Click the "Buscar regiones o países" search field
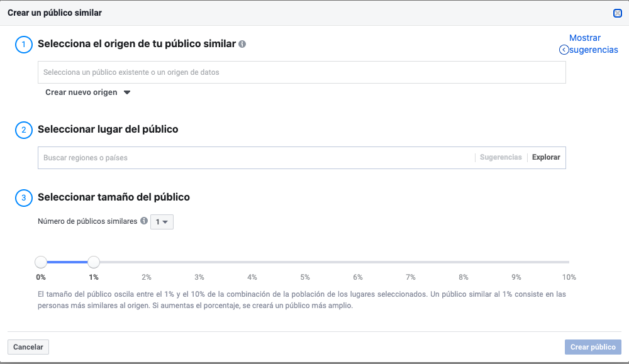629x364 pixels. pos(252,157)
